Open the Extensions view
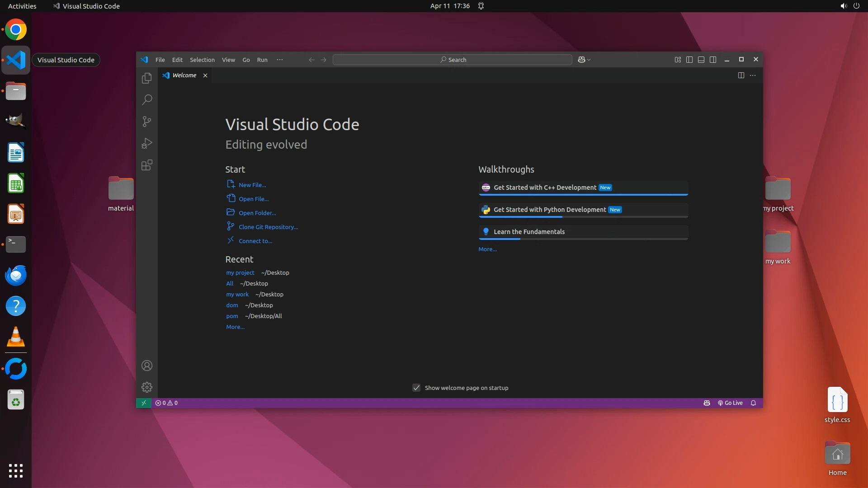Viewport: 868px width, 488px height. [x=146, y=165]
